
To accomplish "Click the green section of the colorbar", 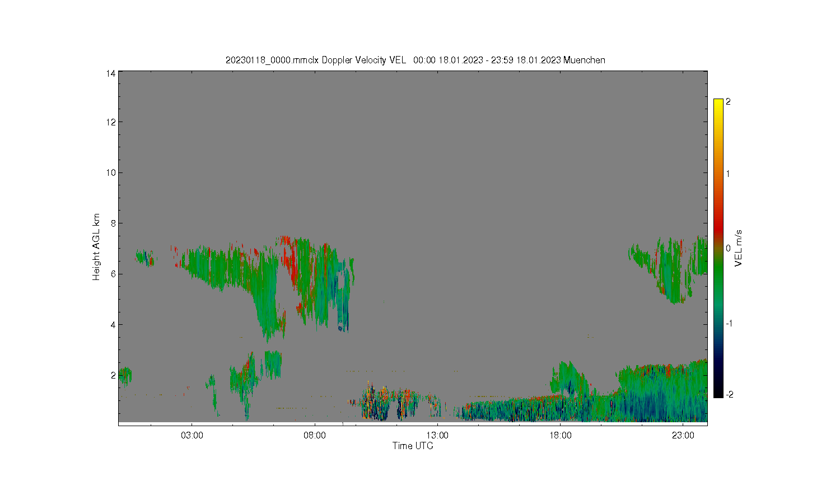I will click(718, 274).
